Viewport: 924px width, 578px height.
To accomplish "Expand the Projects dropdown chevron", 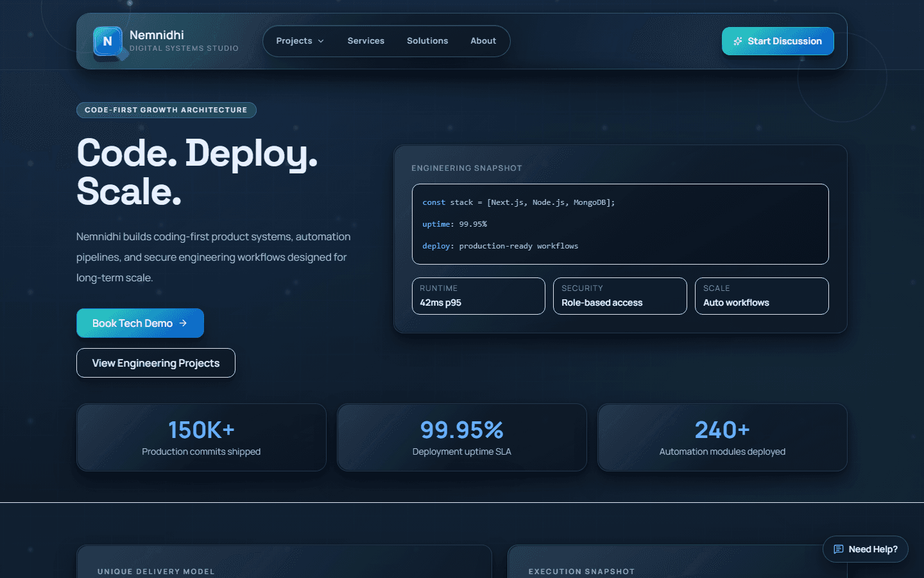I will point(321,41).
